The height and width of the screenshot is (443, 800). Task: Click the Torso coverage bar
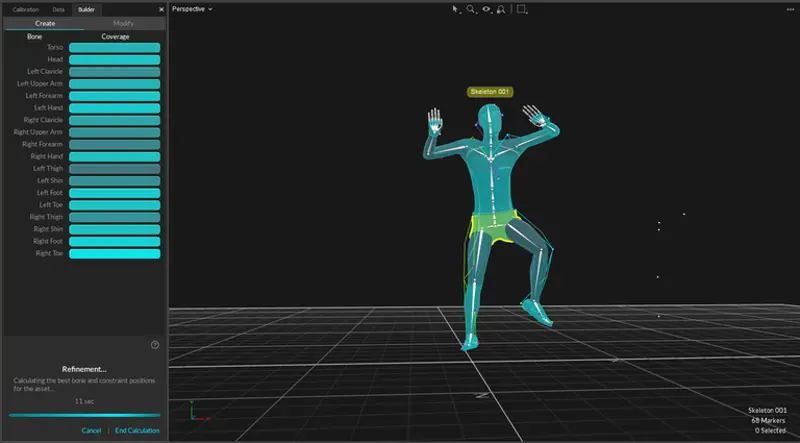tap(114, 47)
